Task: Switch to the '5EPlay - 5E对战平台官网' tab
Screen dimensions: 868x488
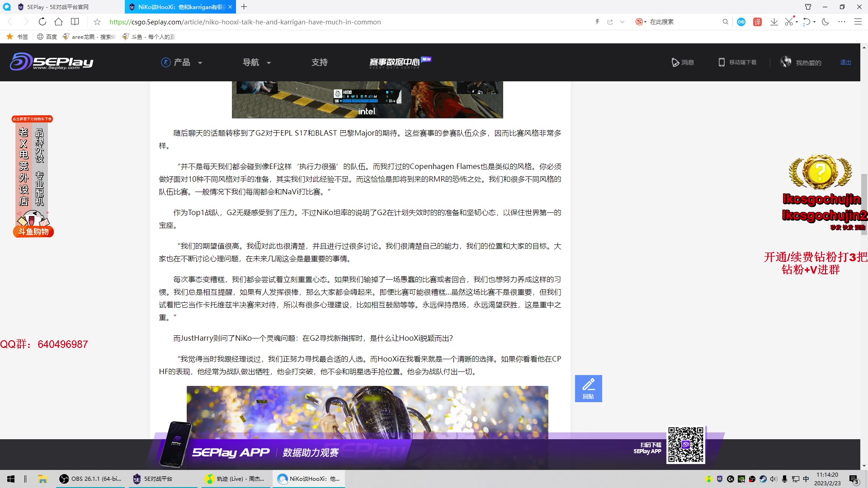Action: (62, 7)
